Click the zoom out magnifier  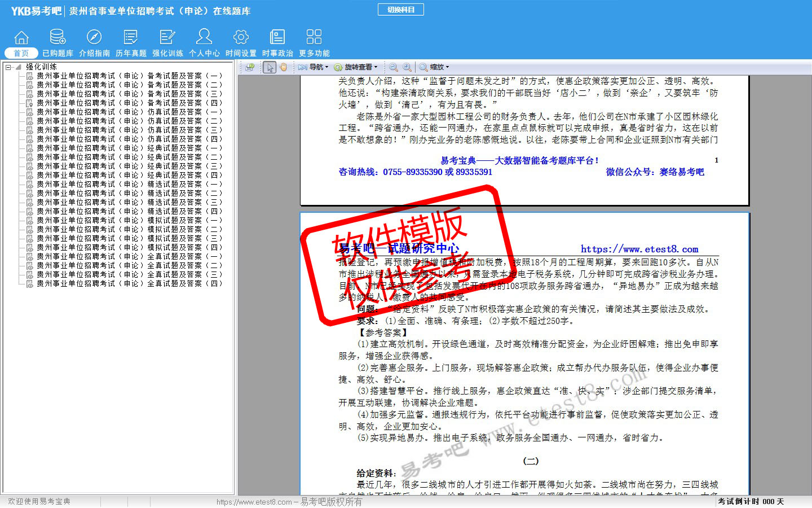[394, 67]
